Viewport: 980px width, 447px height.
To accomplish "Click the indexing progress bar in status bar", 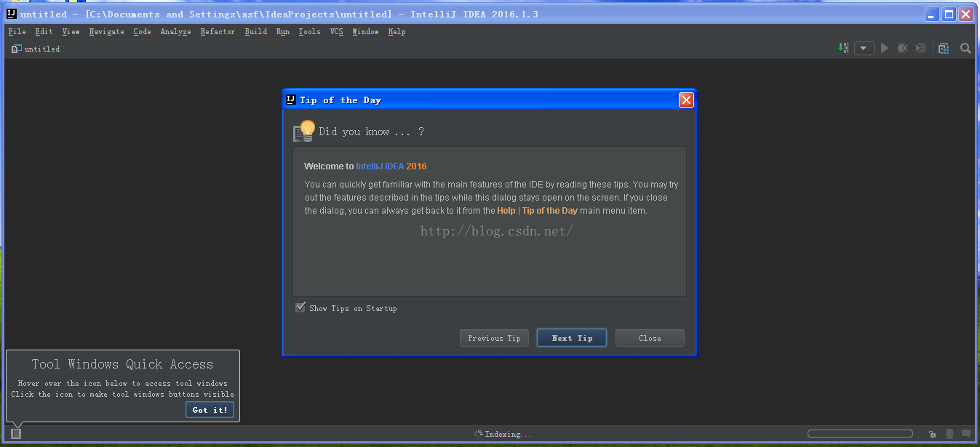I will (860, 434).
